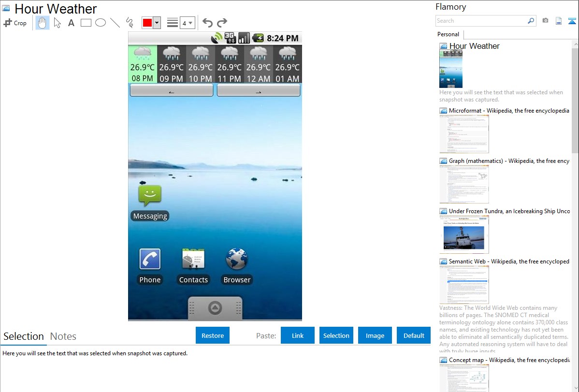Open the Semantic Web snapshot thumbnail
This screenshot has width=579, height=392.
pyautogui.click(x=464, y=285)
